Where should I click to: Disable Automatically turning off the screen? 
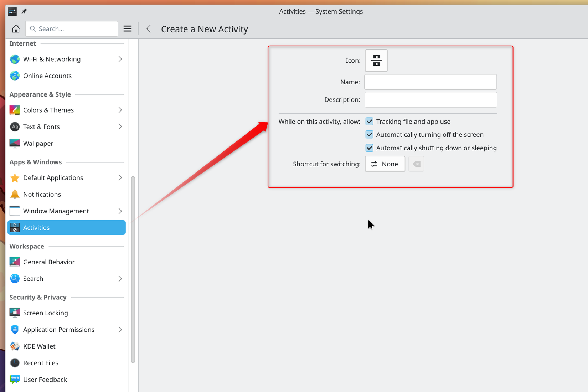coord(369,134)
